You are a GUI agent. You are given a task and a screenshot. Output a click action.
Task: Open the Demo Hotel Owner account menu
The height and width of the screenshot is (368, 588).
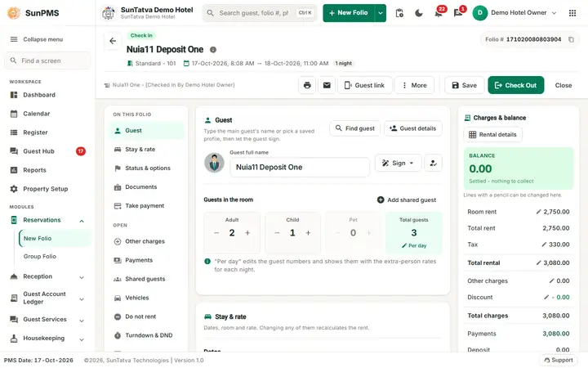click(514, 13)
